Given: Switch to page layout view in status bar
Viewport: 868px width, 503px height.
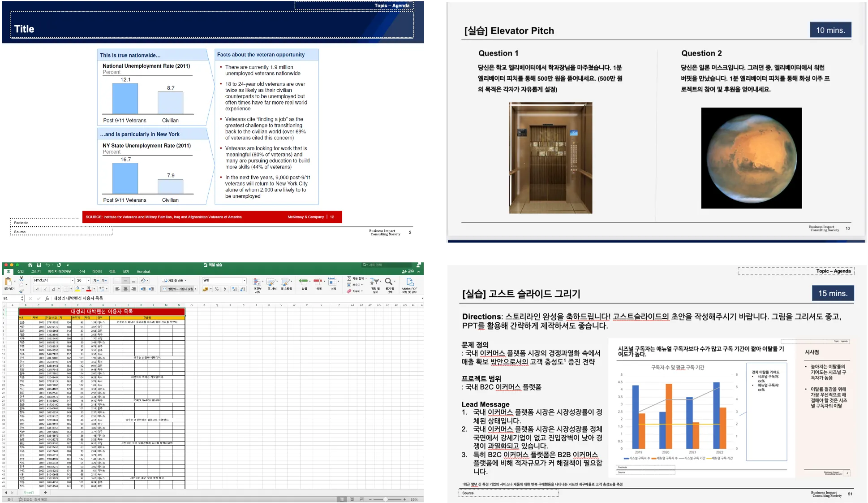Looking at the screenshot, I should click(x=352, y=499).
